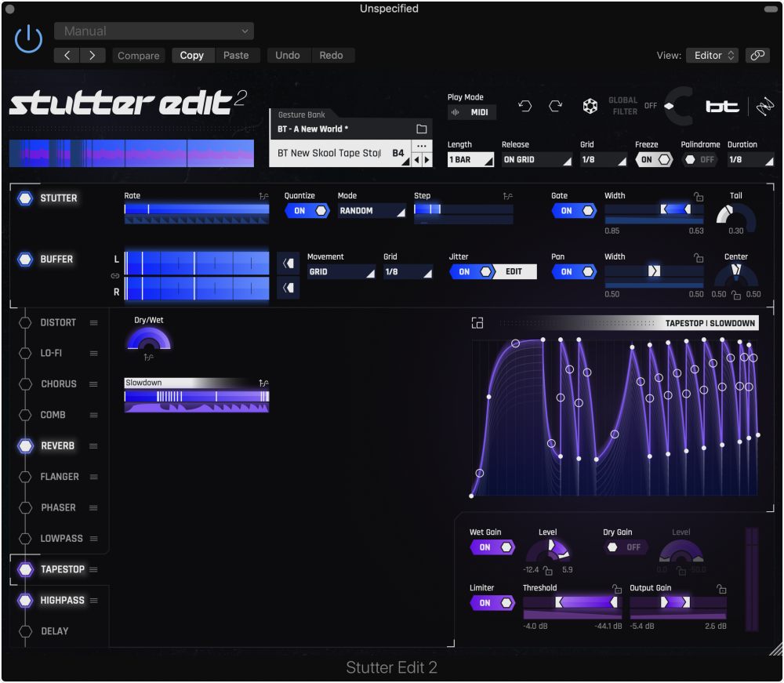Click the undo arrow near Play Mode

click(x=525, y=104)
